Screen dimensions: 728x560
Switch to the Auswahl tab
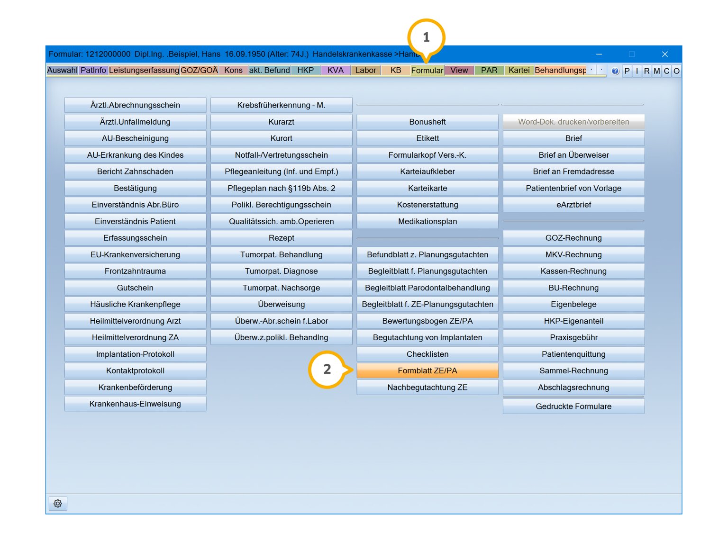[62, 70]
